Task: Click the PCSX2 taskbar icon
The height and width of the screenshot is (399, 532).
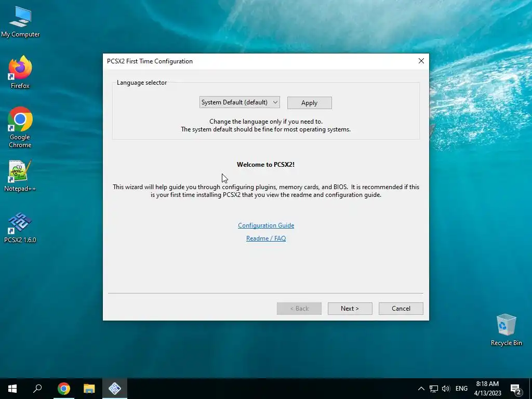Action: tap(115, 389)
